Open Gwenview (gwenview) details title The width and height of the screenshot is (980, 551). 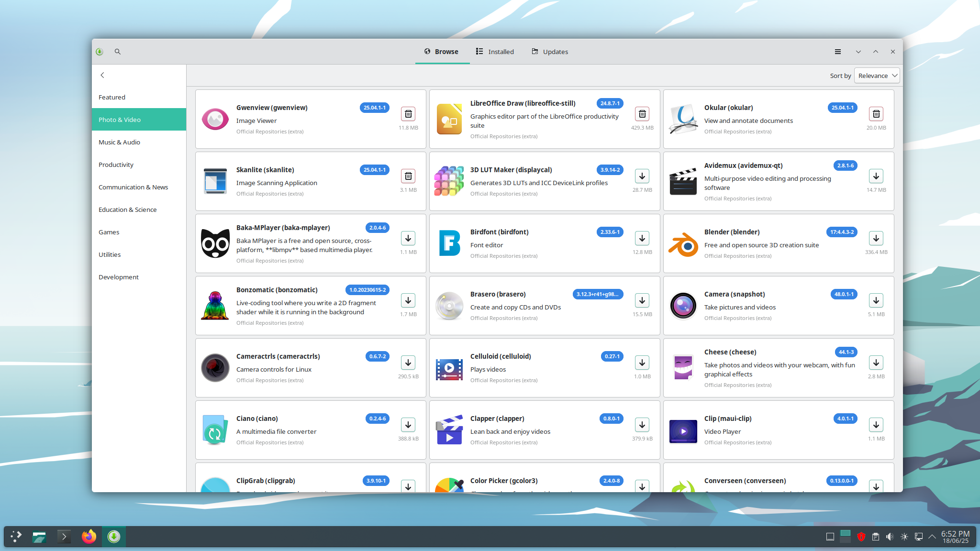pos(272,108)
